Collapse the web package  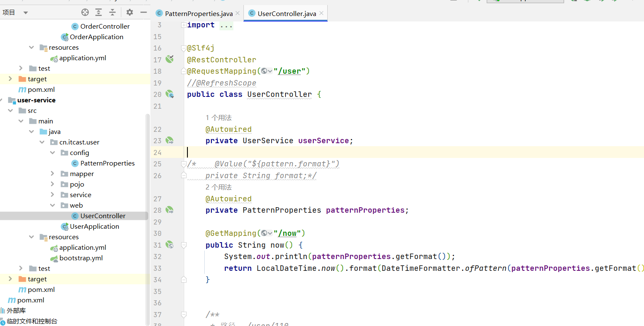(52, 205)
